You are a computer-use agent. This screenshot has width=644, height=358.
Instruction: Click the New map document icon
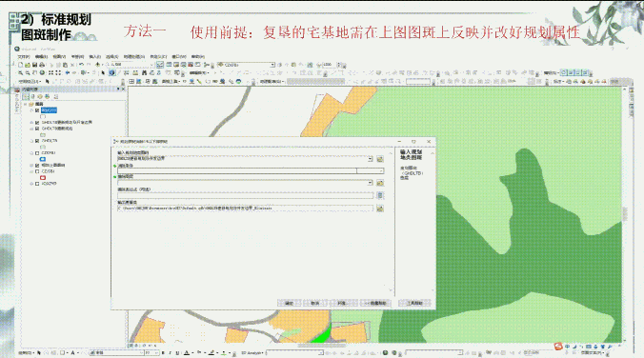tap(20, 65)
